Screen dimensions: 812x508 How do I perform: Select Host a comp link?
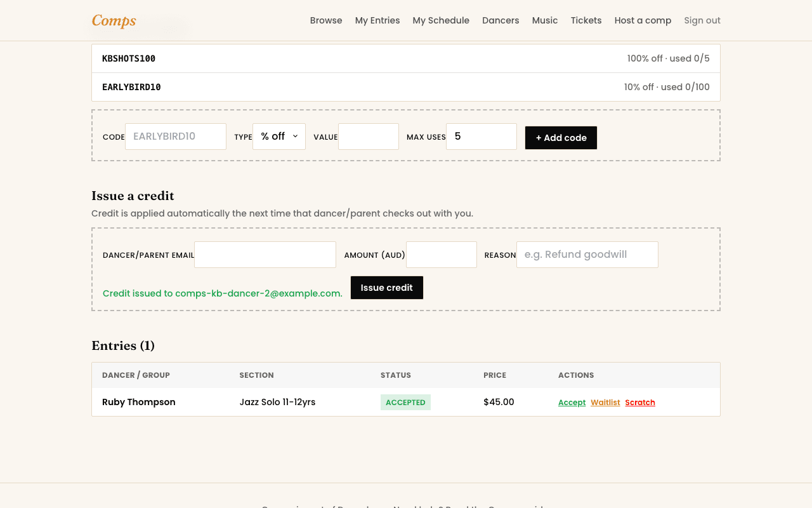[x=643, y=20]
